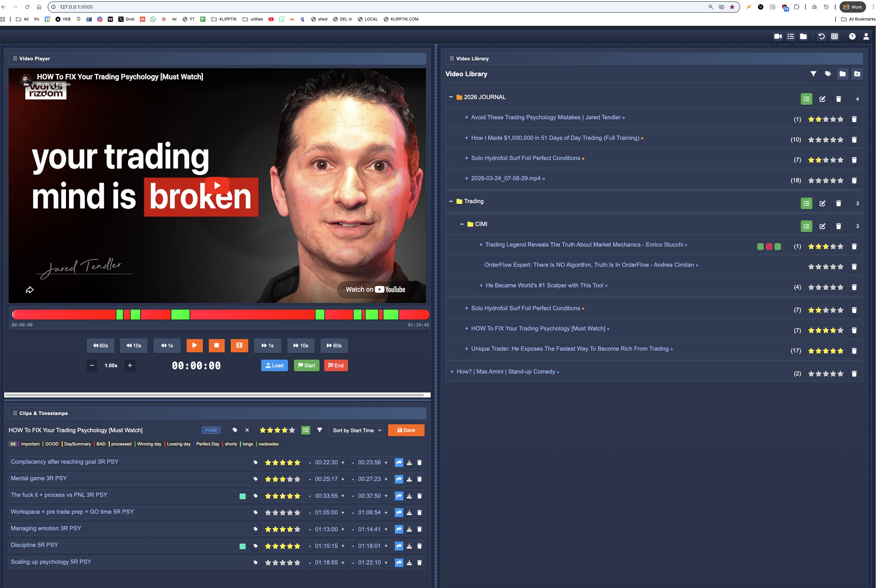Click the clips filter funnel icon
This screenshot has height=588, width=876.
pos(320,430)
